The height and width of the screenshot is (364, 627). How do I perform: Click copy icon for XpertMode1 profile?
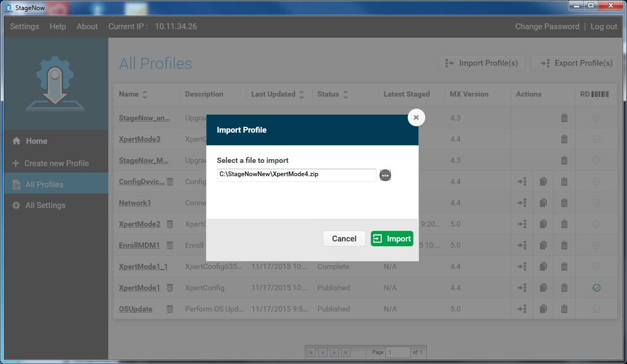point(543,288)
